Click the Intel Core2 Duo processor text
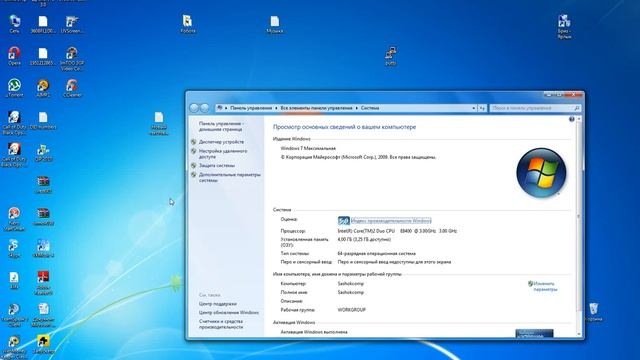 [x=397, y=231]
